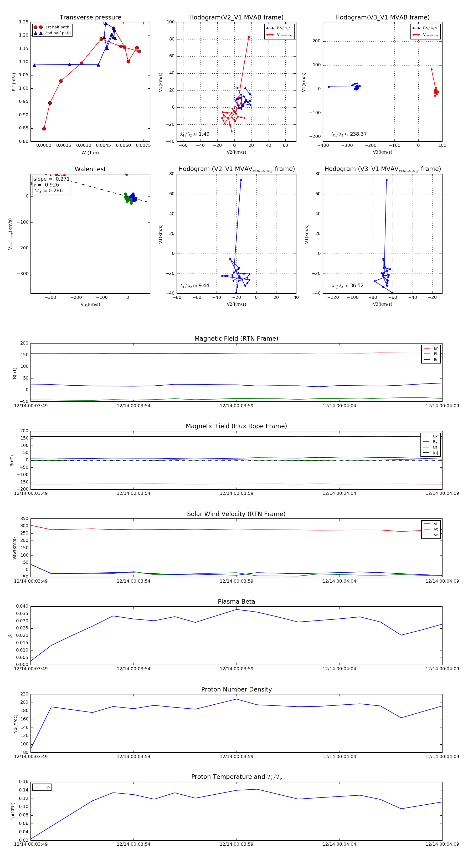Select the "Bt" legend entry
The width and height of the screenshot is (473, 868).
pyautogui.click(x=431, y=354)
